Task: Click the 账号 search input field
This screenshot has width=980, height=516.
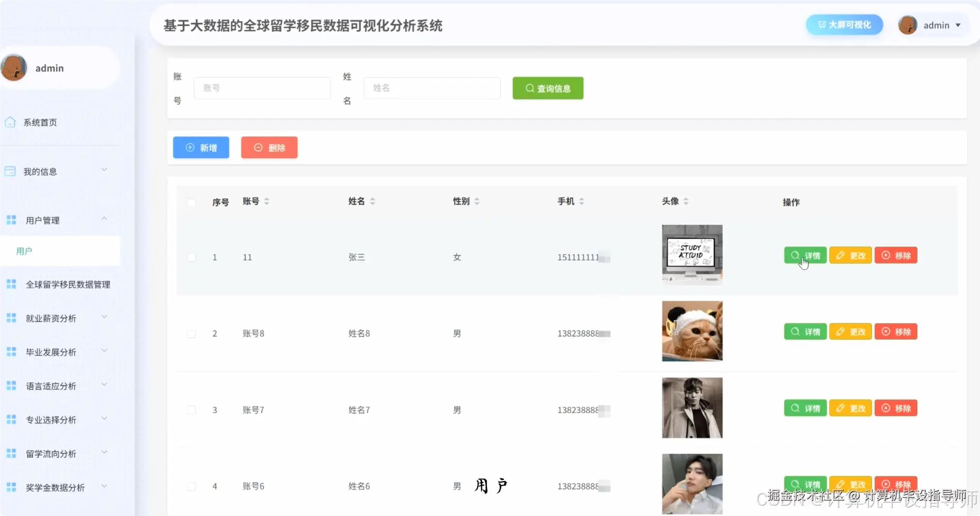Action: point(262,88)
